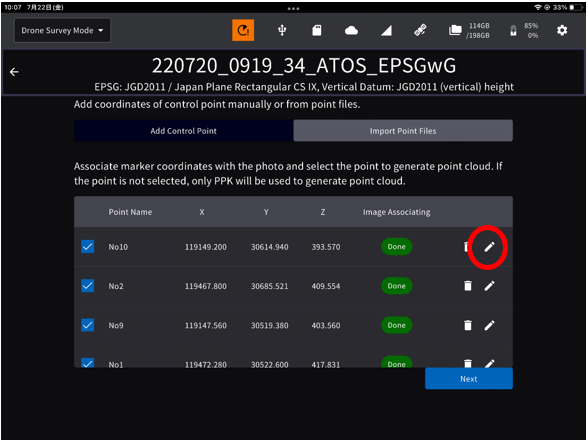Toggle the No2 point checkbox
Image resolution: width=588 pixels, height=440 pixels.
pos(87,286)
